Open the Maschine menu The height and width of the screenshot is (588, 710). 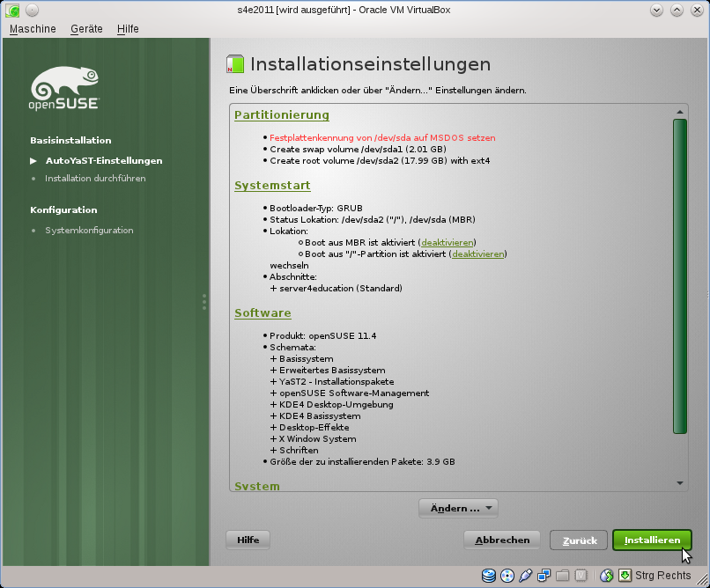(33, 29)
